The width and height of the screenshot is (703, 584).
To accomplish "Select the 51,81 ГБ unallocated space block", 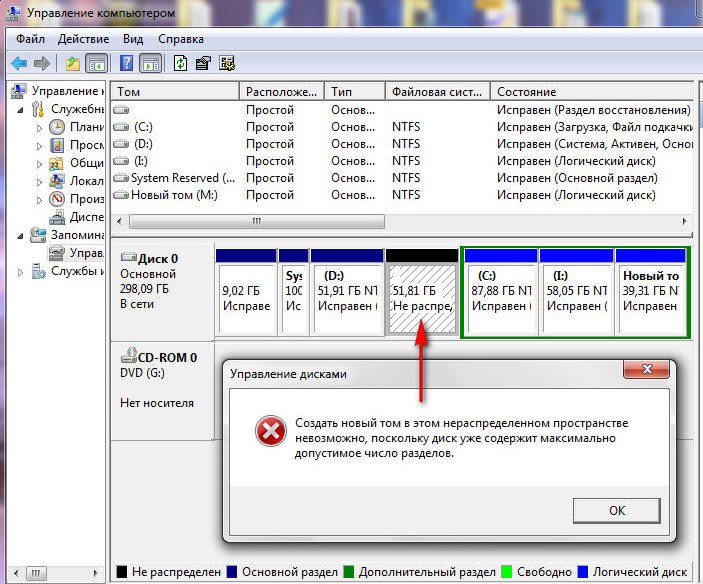I will coord(422,292).
